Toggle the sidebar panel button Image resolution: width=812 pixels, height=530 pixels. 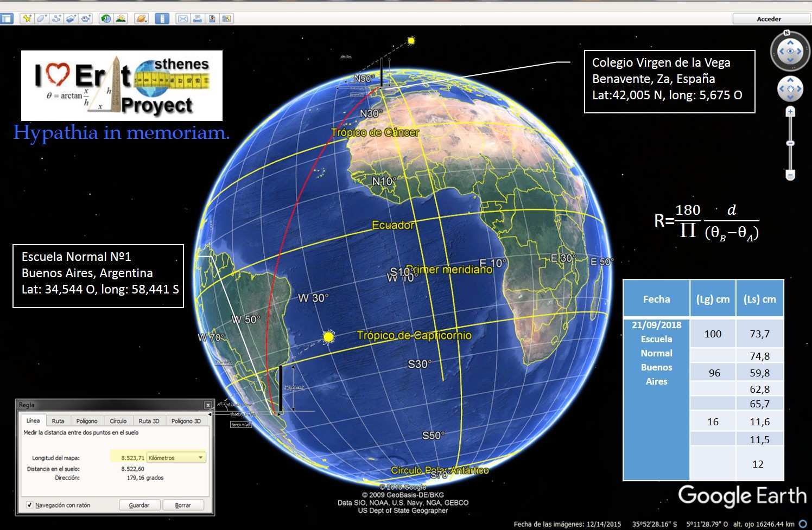tap(7, 19)
